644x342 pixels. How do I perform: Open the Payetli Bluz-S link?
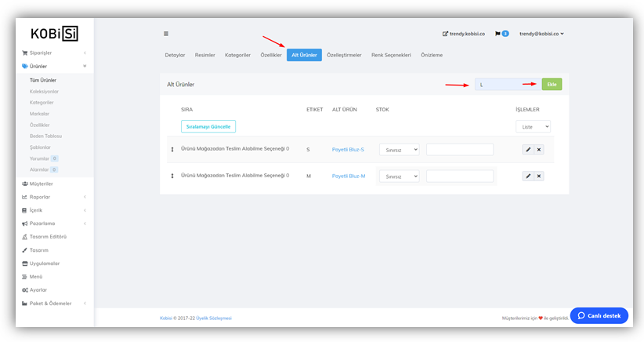click(x=348, y=149)
